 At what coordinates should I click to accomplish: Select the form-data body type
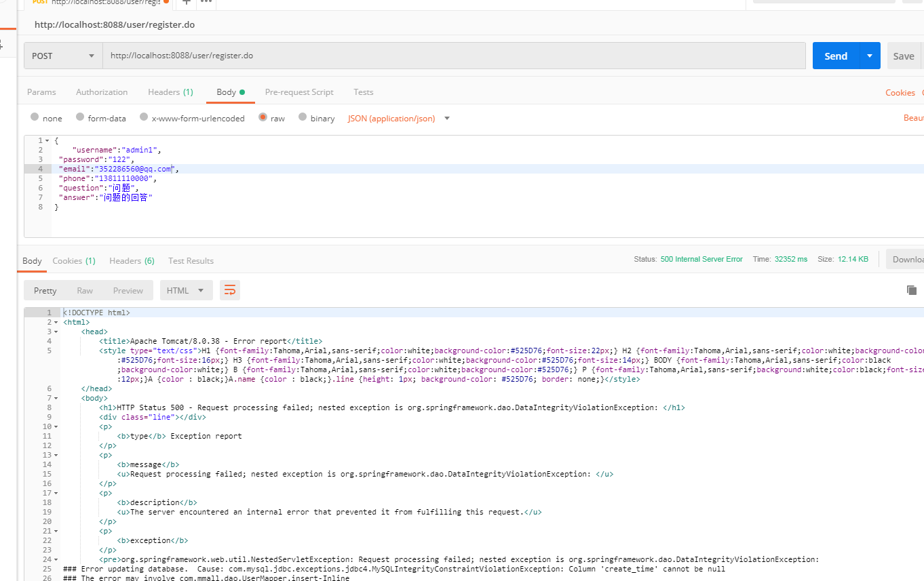[x=80, y=117]
